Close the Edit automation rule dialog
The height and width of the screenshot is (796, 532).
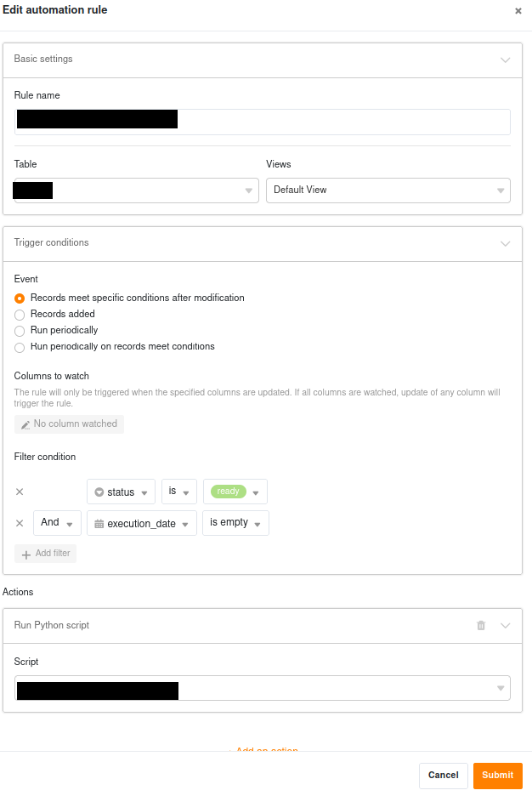tap(518, 11)
